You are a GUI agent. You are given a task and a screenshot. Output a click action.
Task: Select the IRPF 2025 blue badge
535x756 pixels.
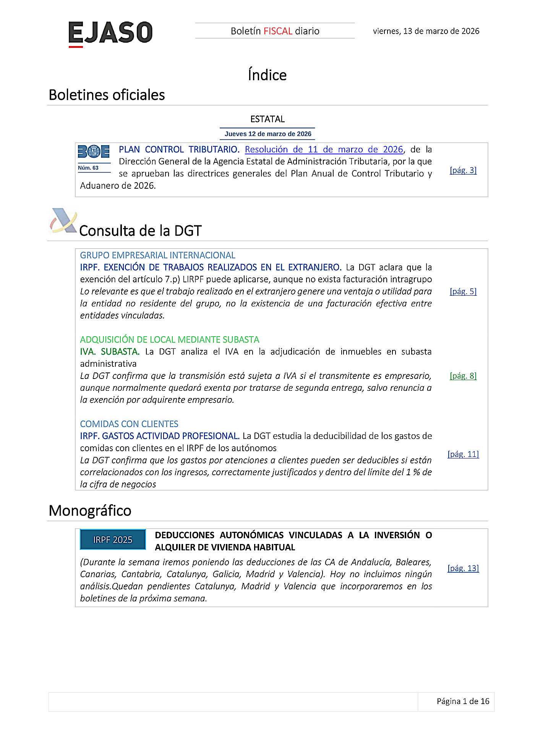(113, 539)
